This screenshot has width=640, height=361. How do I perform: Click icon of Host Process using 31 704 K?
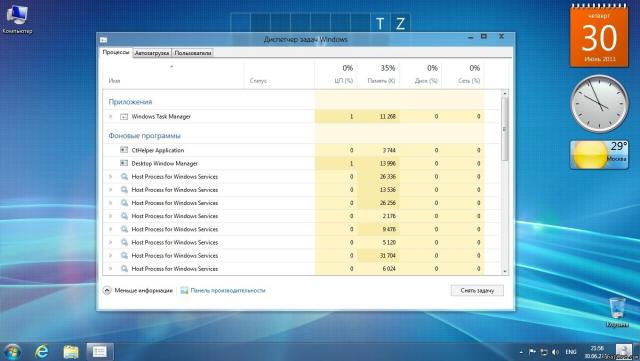click(x=124, y=256)
